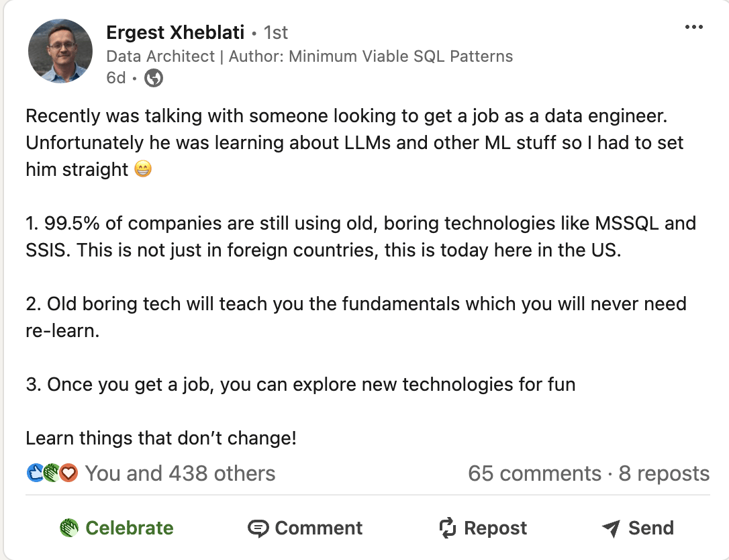Open the 'You and 438 others' reactions list
Viewport: 729px width, 560px height.
click(181, 473)
